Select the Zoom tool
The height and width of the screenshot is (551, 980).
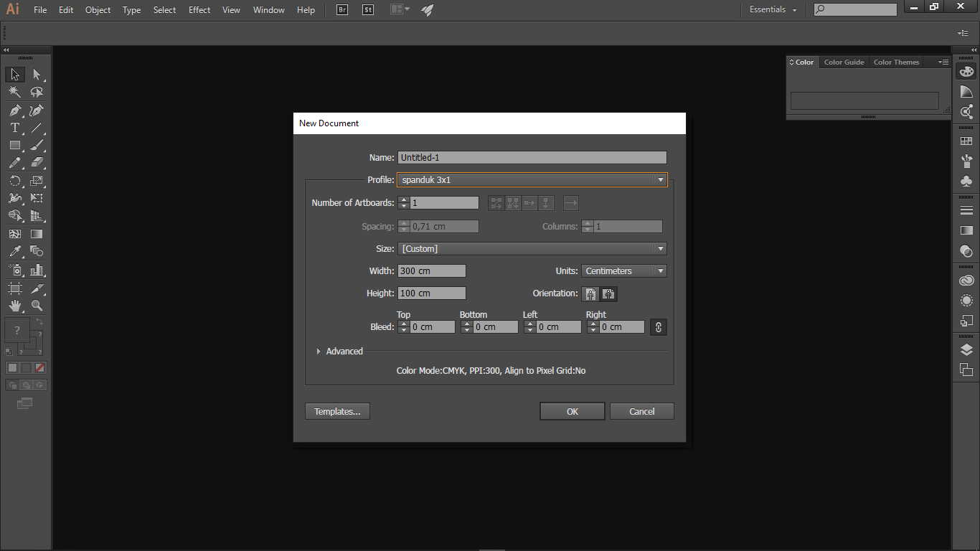(37, 306)
